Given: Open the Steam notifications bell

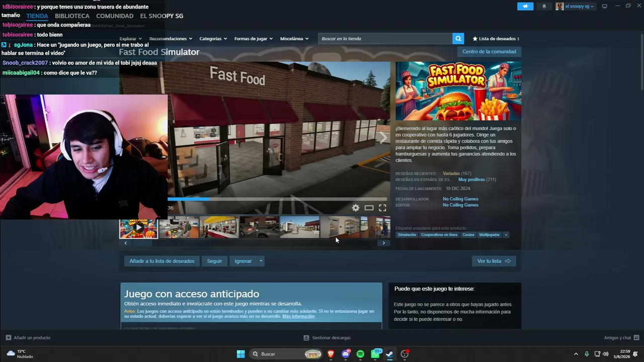Looking at the screenshot, I should tap(544, 6).
